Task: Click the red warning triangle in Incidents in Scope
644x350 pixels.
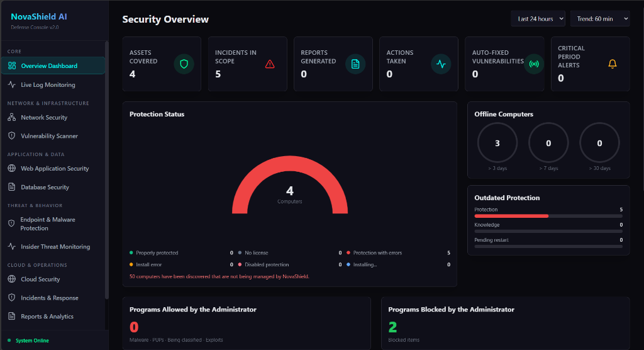Action: click(x=270, y=64)
